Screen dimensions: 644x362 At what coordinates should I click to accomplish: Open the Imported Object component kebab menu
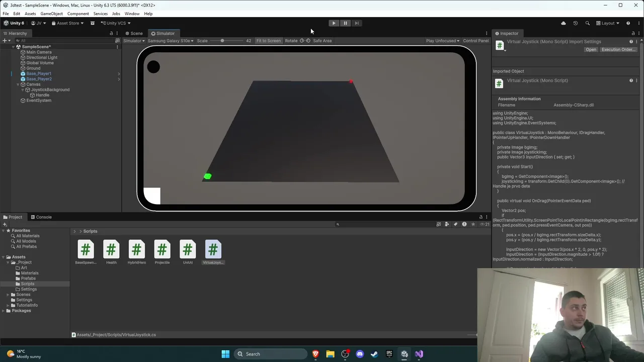[x=636, y=80]
